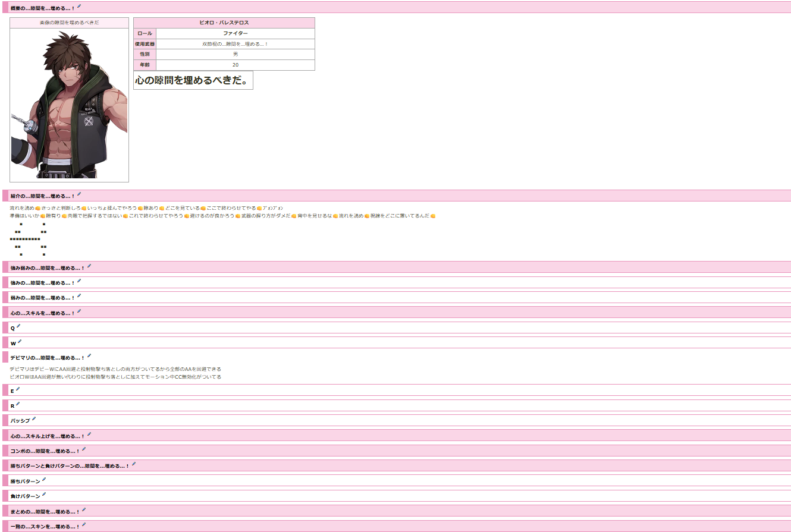This screenshot has height=532, width=791.
Task: Click the ピオロ・バレステロス table header
Action: [224, 23]
